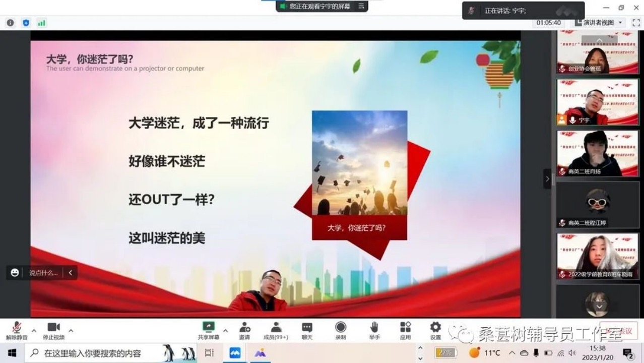Check the green network signal icon
644x363 pixels.
[41, 23]
